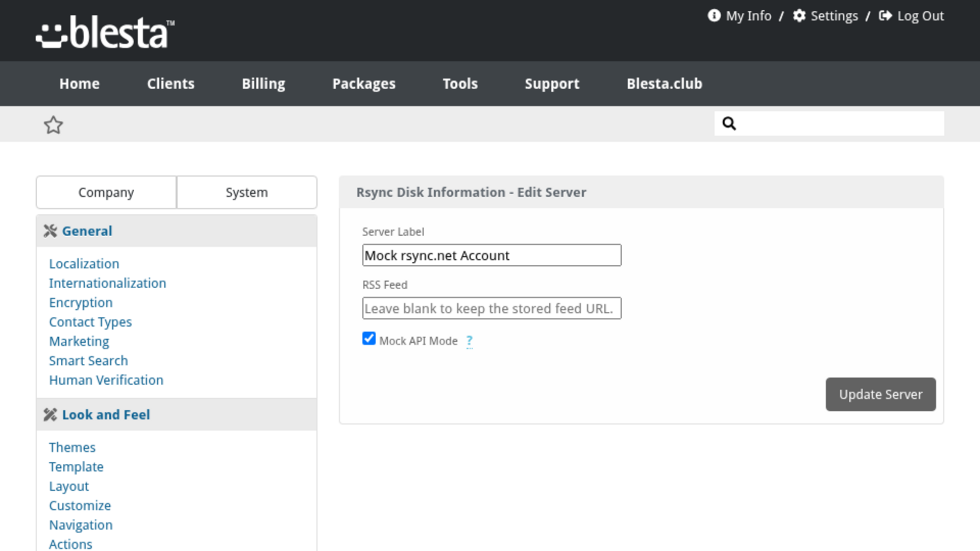Image resolution: width=980 pixels, height=551 pixels.
Task: Open Actions settings link
Action: coord(70,544)
